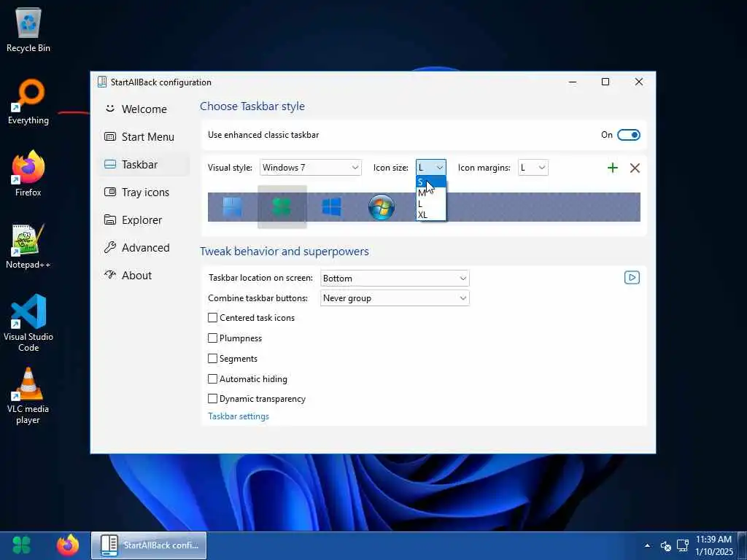This screenshot has height=560, width=747.
Task: Go to the Tray icons section
Action: (144, 192)
